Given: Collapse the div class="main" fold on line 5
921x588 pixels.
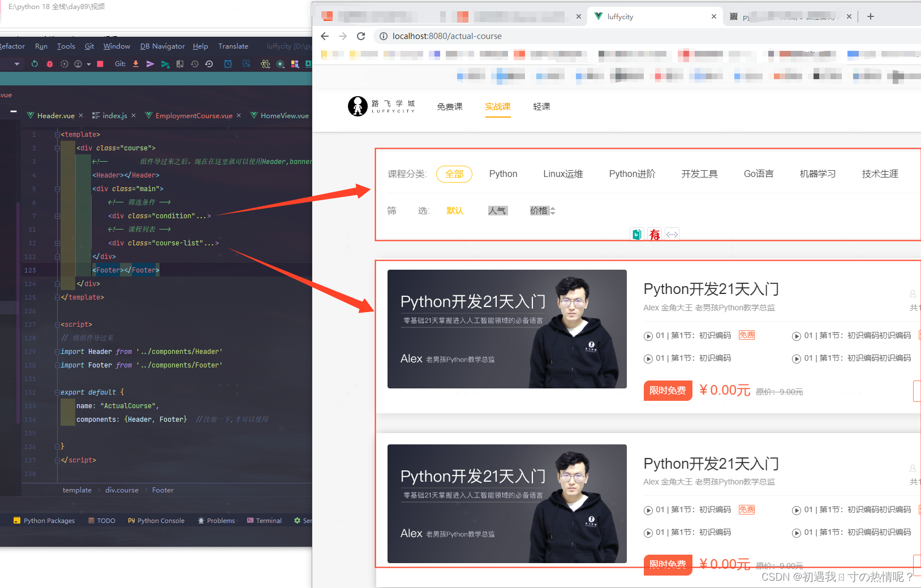Looking at the screenshot, I should click(57, 189).
